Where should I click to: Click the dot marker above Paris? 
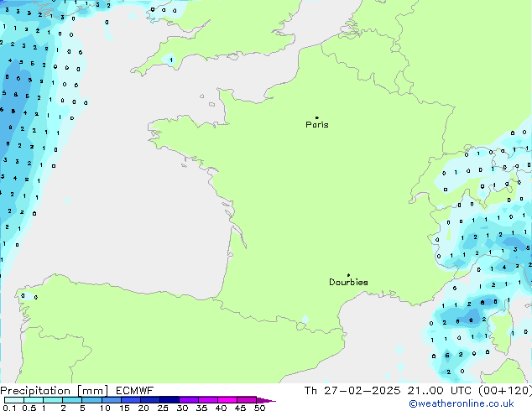pos(317,117)
